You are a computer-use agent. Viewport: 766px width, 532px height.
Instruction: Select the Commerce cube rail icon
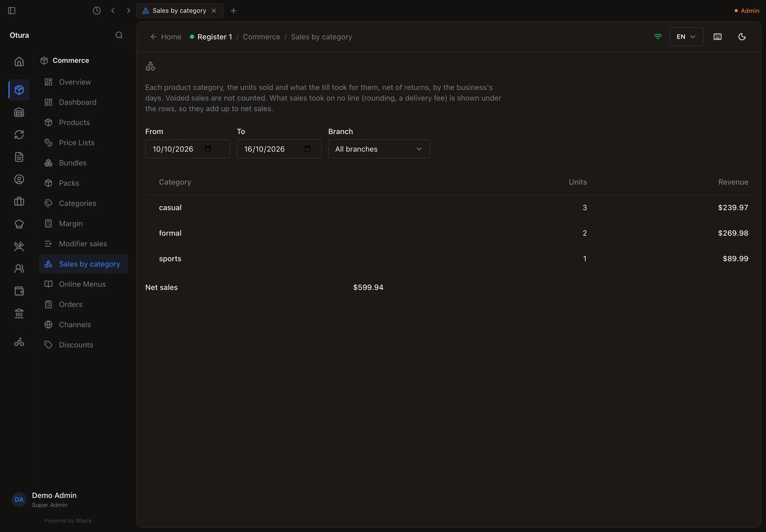(x=19, y=90)
